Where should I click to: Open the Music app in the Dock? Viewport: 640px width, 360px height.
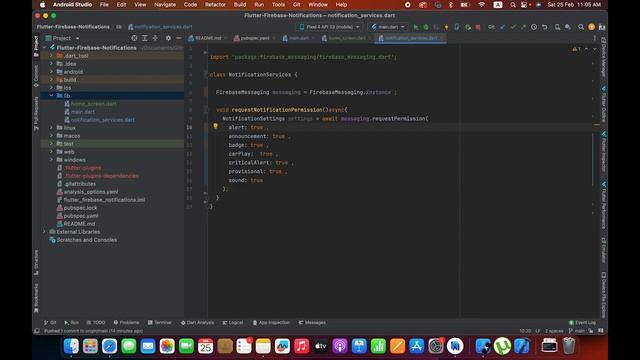click(x=301, y=346)
